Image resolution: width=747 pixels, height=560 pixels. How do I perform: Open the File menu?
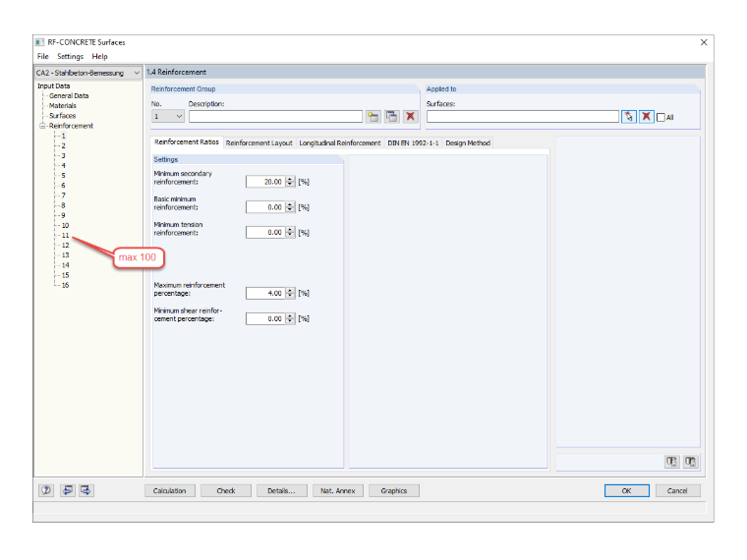click(43, 56)
